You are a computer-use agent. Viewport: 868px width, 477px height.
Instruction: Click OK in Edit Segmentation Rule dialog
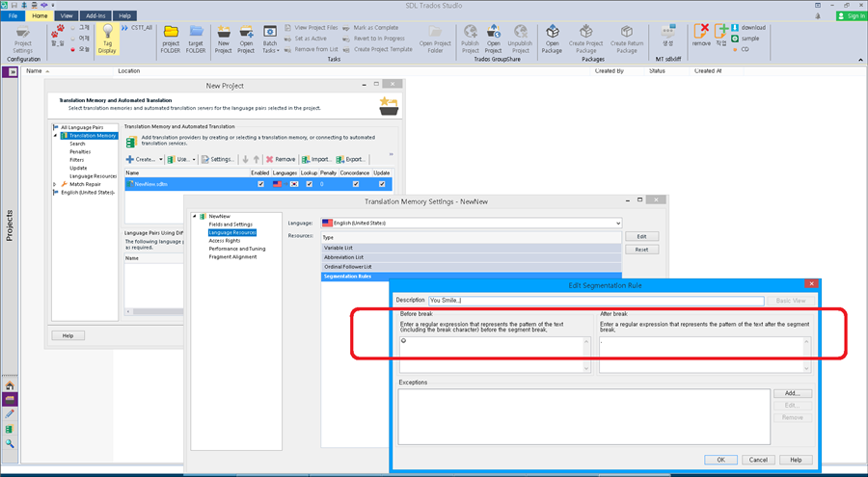tap(720, 460)
